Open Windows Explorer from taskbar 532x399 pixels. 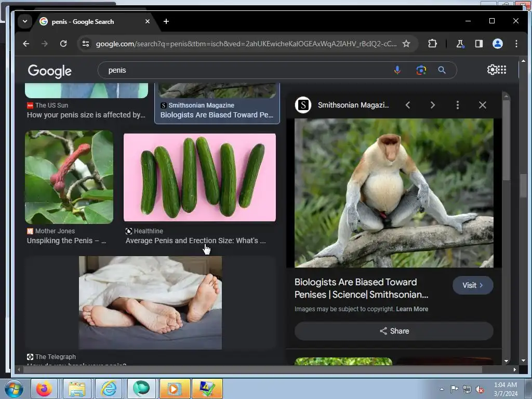tap(77, 389)
